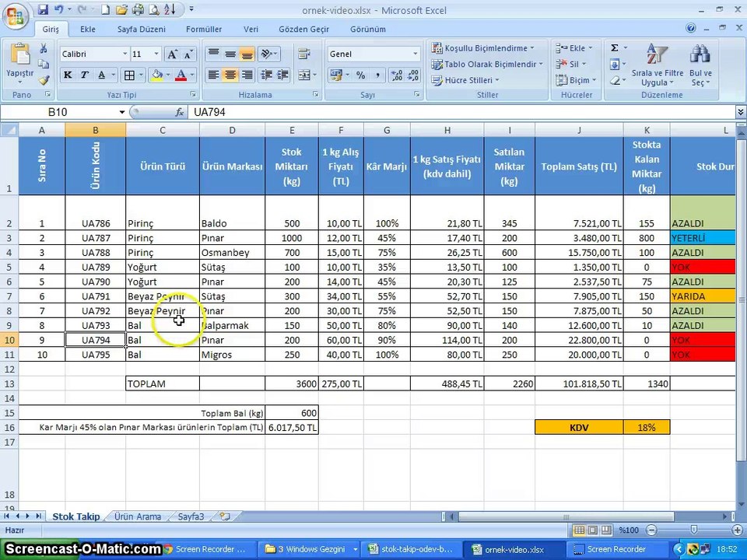Open the Genel number format dropdown

[416, 54]
